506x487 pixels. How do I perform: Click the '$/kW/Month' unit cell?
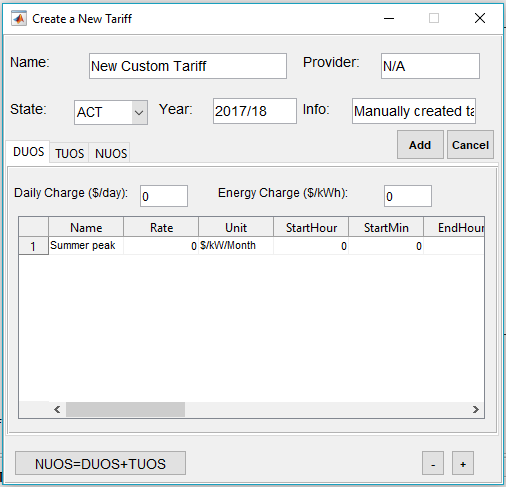[236, 246]
